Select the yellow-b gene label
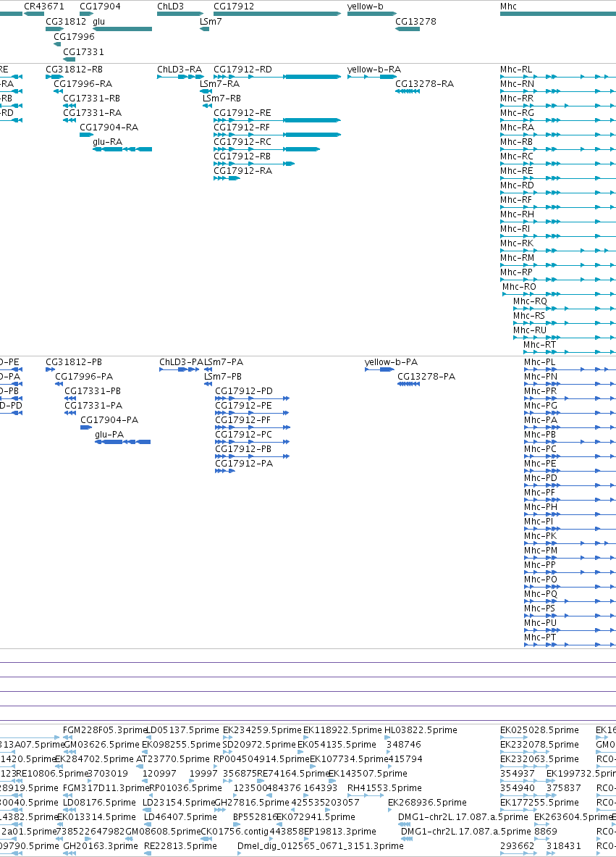This screenshot has height=857, width=616. pyautogui.click(x=366, y=7)
